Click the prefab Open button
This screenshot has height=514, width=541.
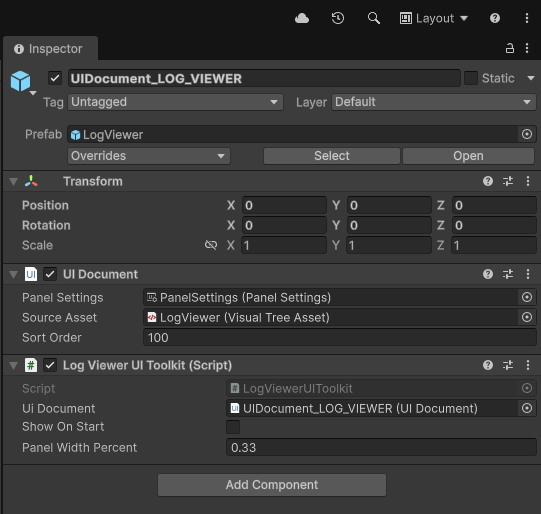coord(468,156)
